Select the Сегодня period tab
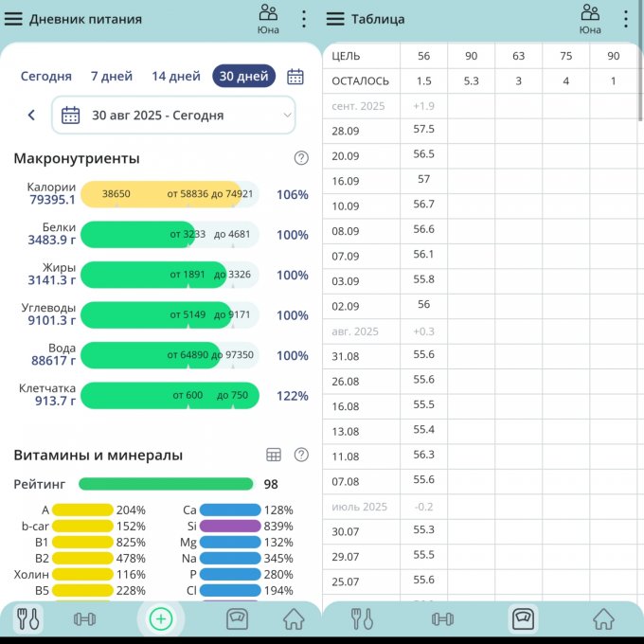644x644 pixels. (x=45, y=77)
